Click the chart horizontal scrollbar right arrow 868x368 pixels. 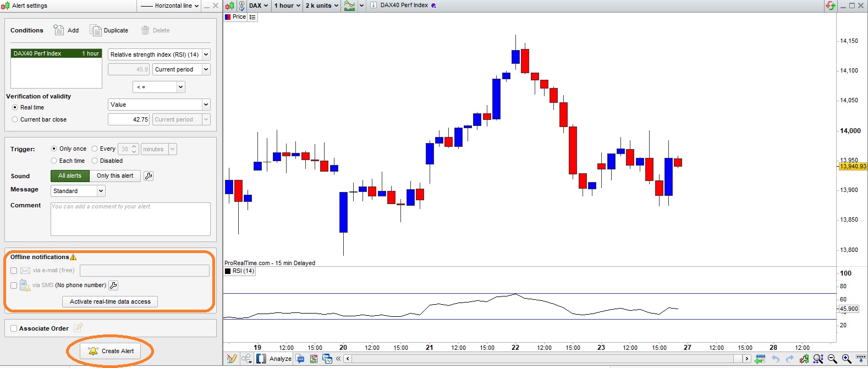[746, 359]
